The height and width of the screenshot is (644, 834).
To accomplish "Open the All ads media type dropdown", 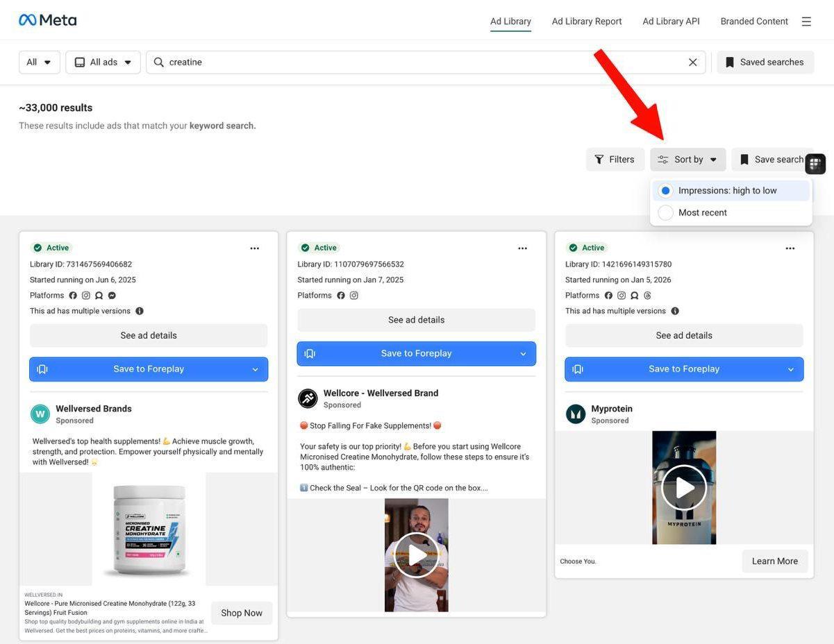I will pyautogui.click(x=103, y=62).
